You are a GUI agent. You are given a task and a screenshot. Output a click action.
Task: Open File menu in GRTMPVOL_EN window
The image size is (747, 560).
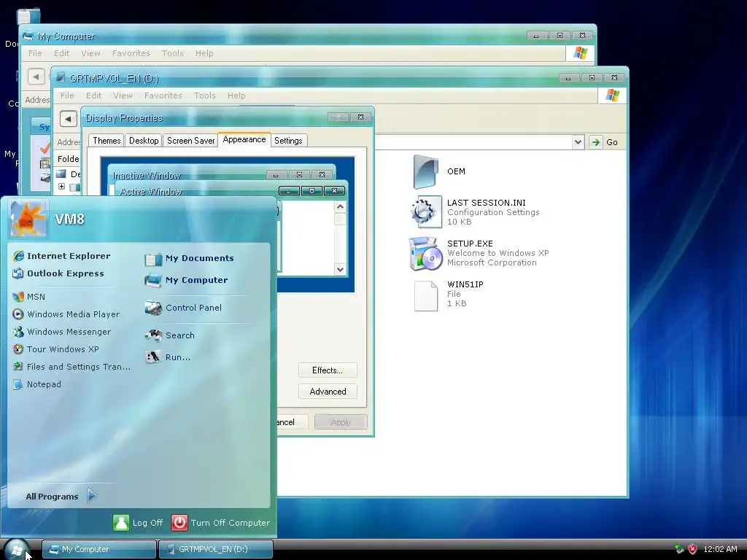[67, 96]
